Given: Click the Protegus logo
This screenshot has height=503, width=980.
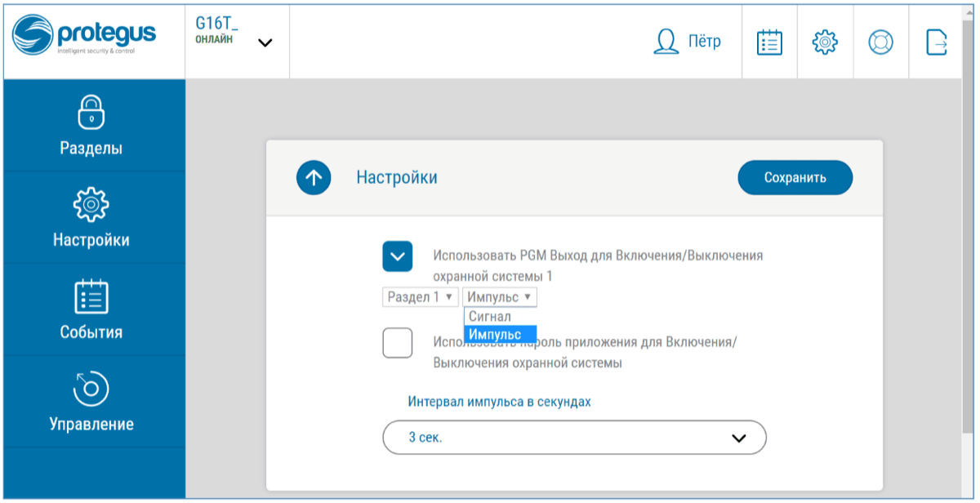Looking at the screenshot, I should 84,38.
